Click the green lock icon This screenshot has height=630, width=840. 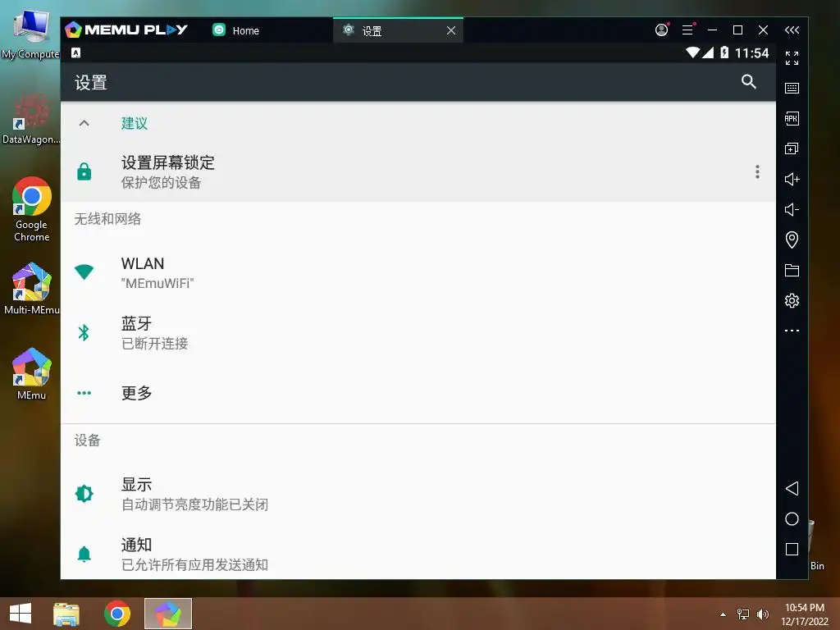[x=84, y=171]
